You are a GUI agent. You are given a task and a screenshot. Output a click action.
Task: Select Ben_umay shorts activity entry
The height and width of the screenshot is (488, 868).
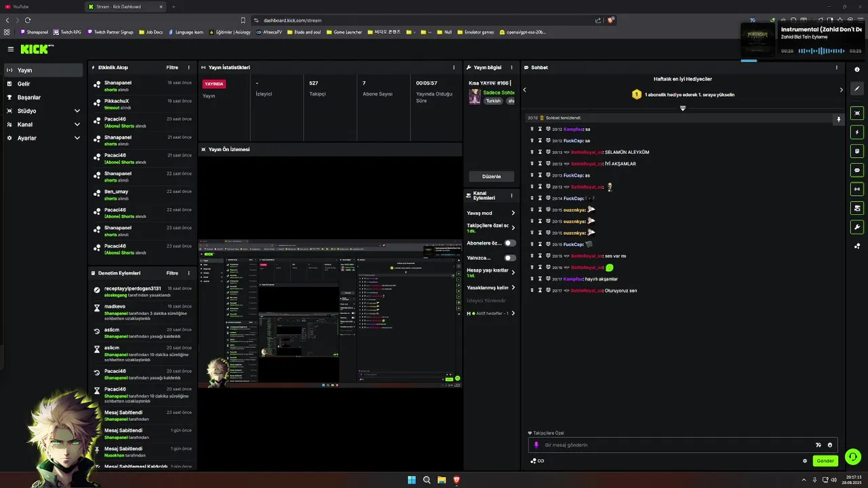pos(142,195)
